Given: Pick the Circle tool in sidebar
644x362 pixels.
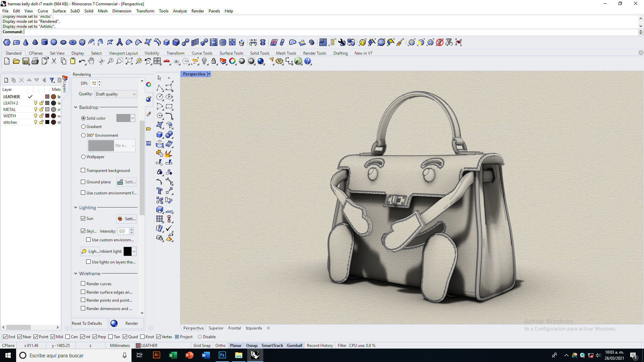Looking at the screenshot, I should click(x=160, y=97).
